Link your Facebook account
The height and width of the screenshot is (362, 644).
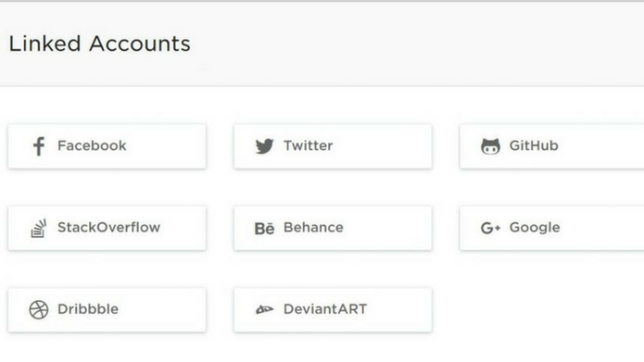[107, 146]
